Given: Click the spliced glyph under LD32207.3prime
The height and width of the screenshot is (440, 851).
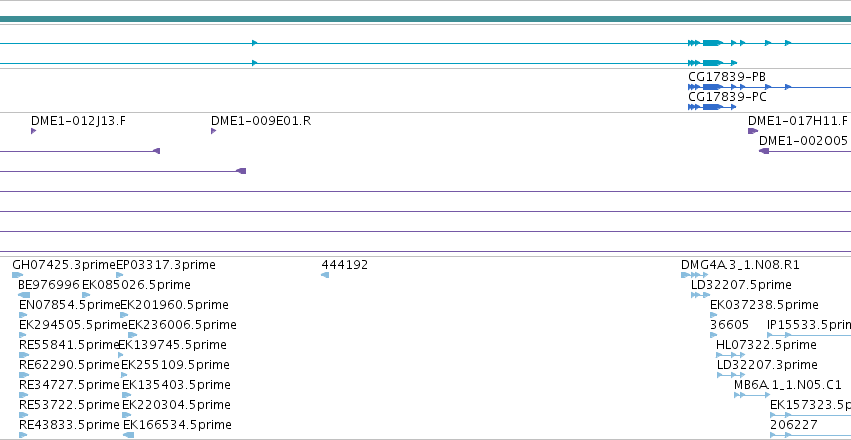Looking at the screenshot, I should coord(731,375).
